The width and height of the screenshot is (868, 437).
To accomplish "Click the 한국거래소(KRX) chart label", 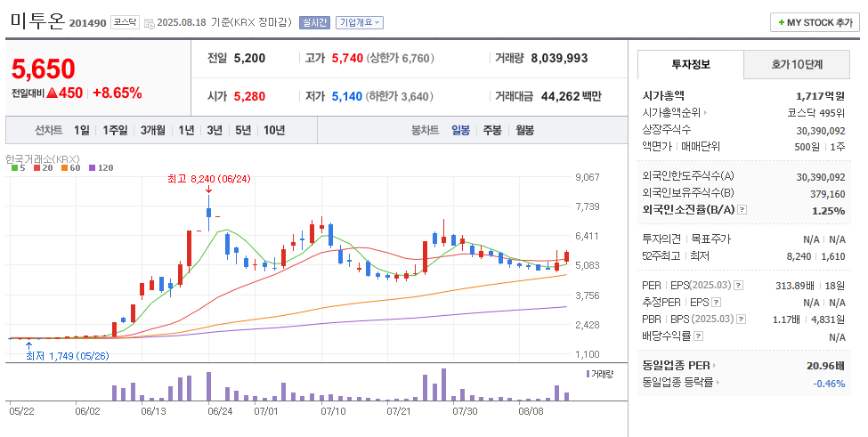I will point(42,158).
